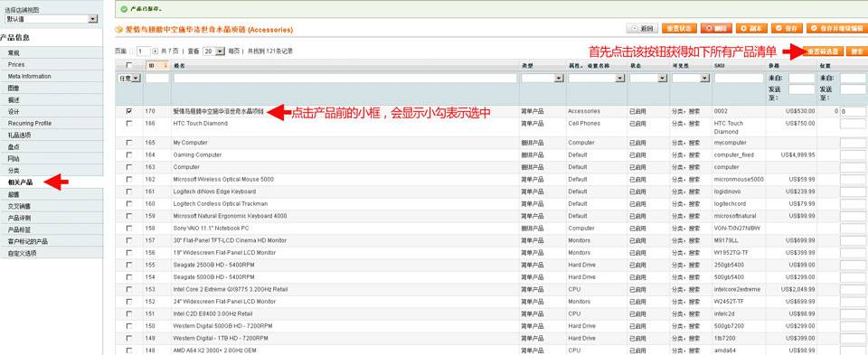The height and width of the screenshot is (355, 868).
Task: Click the 副本 duplicate button
Action: click(x=751, y=29)
